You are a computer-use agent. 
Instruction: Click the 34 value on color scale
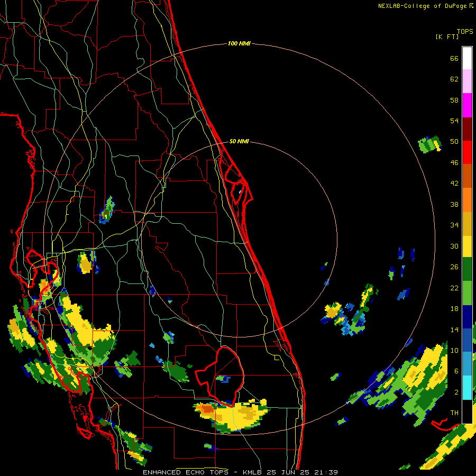point(454,225)
